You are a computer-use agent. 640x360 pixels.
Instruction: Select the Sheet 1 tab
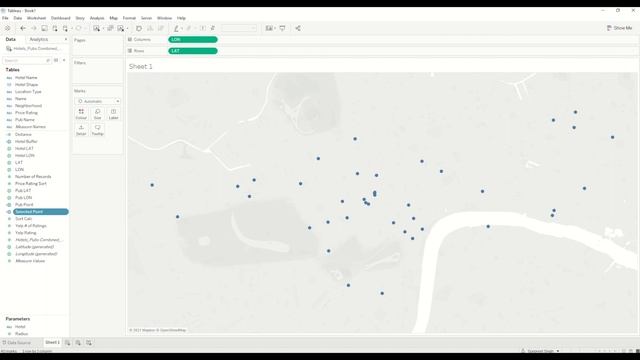(52, 342)
